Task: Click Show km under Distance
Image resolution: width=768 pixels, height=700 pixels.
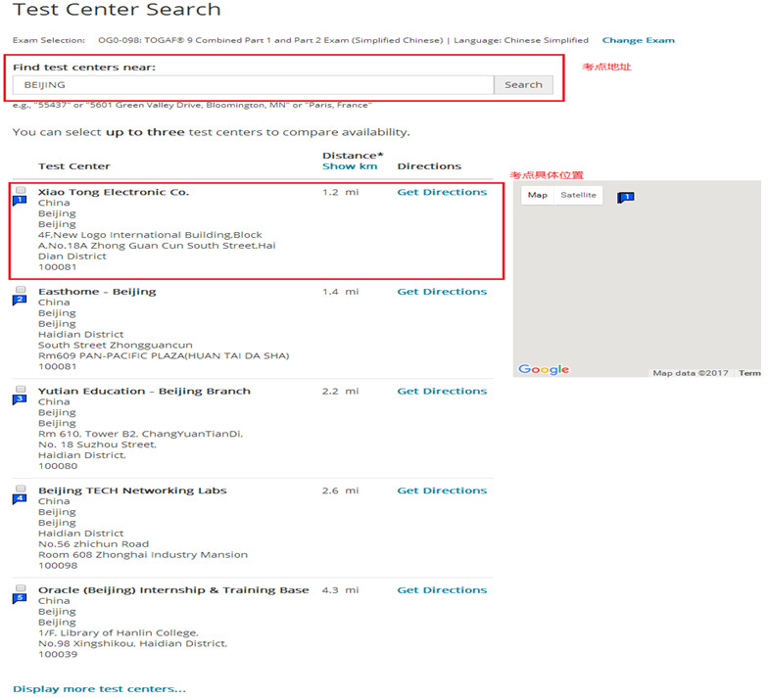Action: (x=350, y=166)
